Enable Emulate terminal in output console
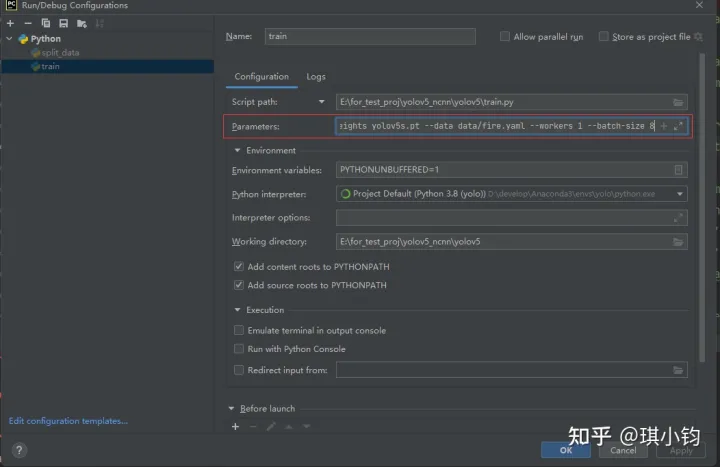The width and height of the screenshot is (720, 467). [x=239, y=330]
